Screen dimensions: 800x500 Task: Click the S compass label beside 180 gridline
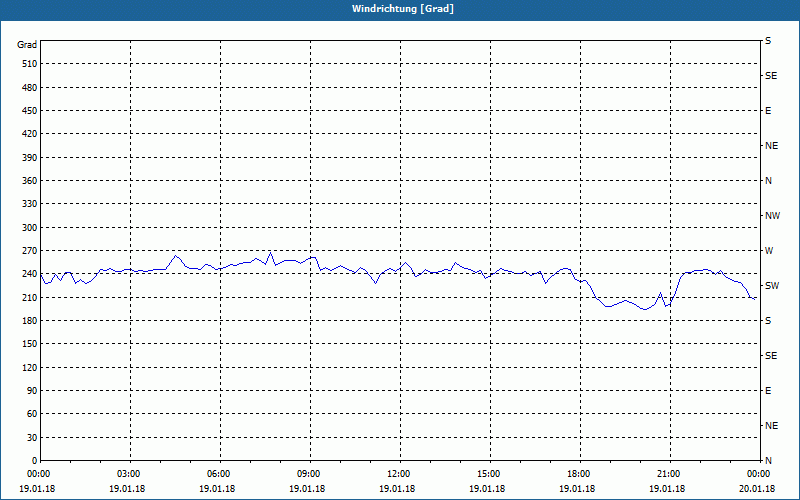point(768,321)
